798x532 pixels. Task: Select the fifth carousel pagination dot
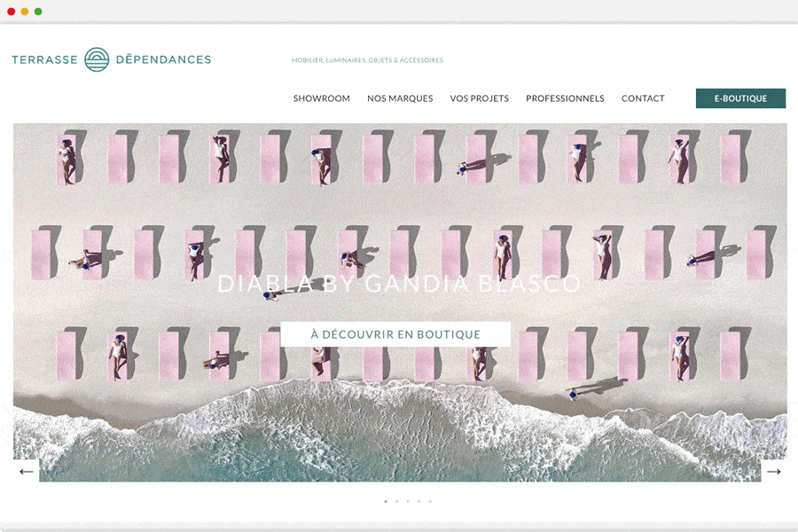pos(431,502)
